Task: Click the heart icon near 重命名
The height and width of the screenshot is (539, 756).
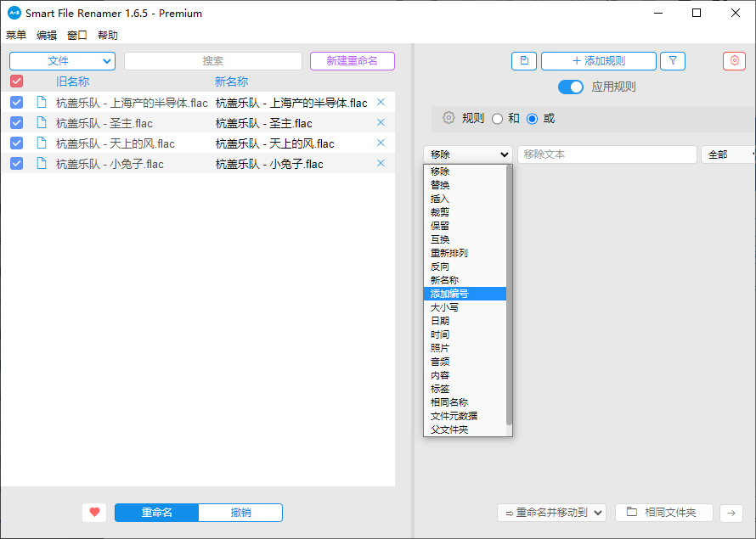Action: coord(94,512)
